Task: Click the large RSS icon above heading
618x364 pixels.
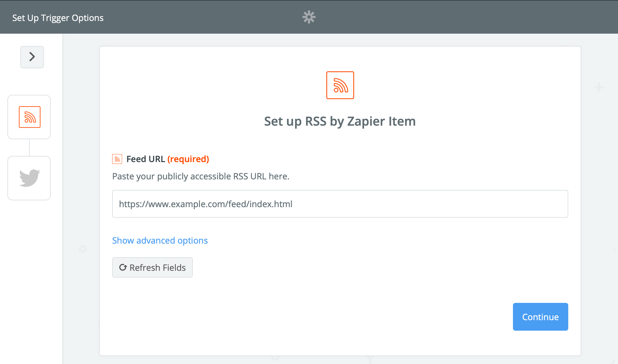Action: [x=340, y=85]
